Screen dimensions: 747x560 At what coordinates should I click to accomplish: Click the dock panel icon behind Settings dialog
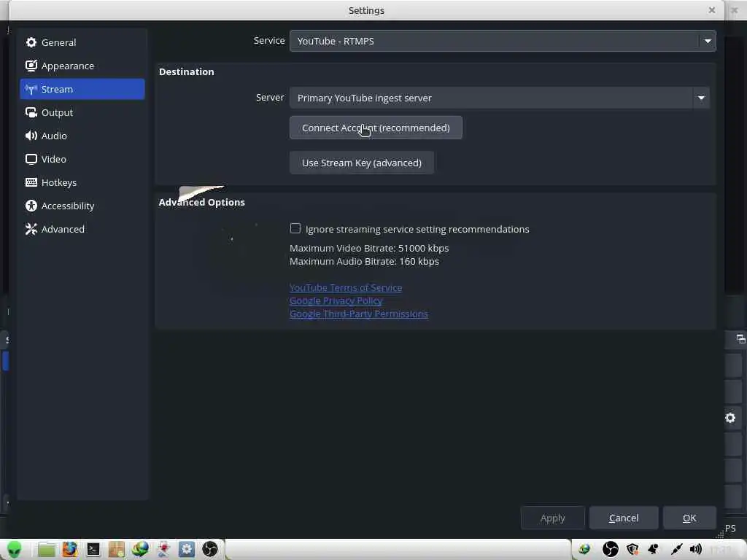click(740, 339)
